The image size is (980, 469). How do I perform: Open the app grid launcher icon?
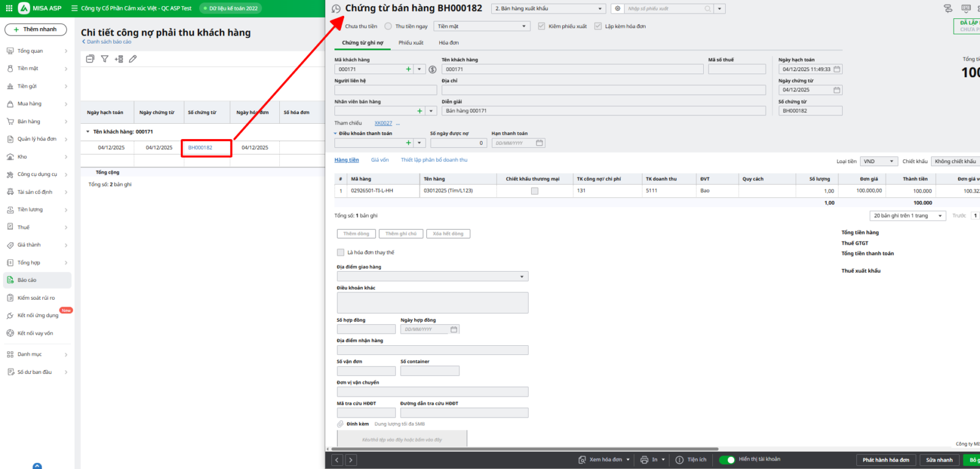(x=9, y=8)
